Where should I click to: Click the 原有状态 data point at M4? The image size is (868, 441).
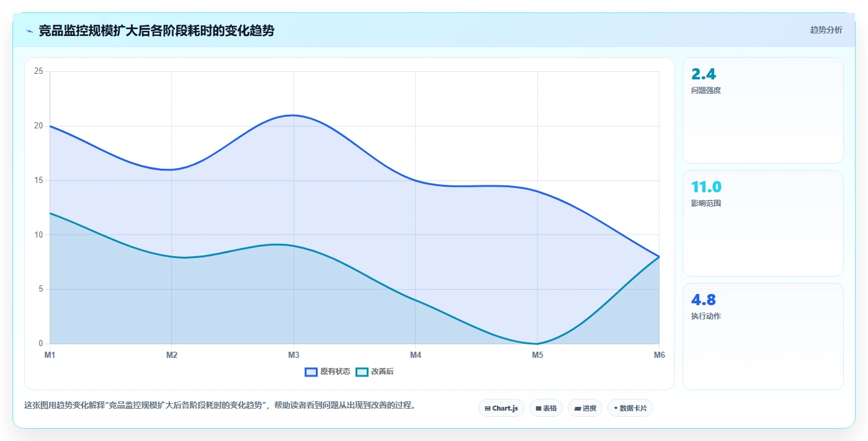(x=416, y=180)
